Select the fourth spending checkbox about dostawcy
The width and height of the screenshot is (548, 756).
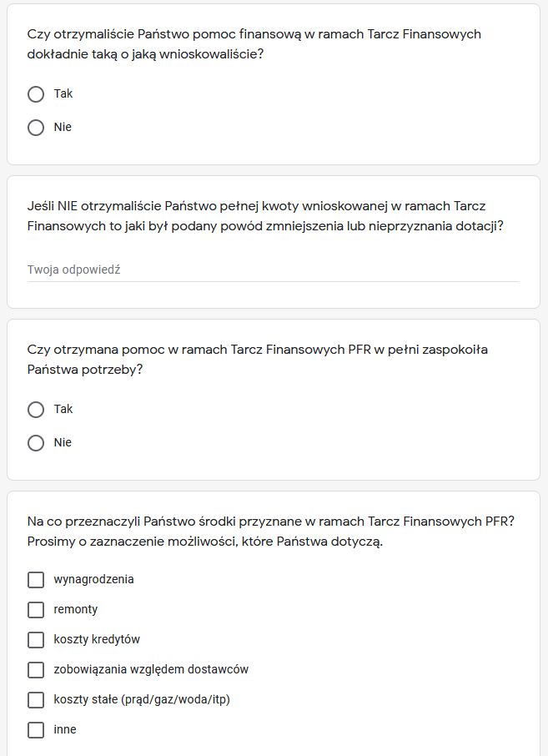pos(36,670)
